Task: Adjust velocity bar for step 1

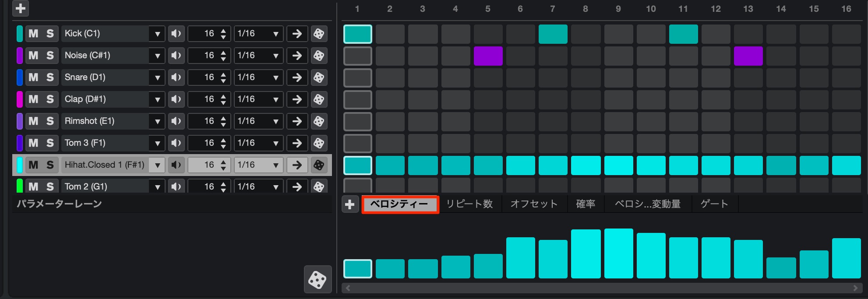Action: click(358, 269)
